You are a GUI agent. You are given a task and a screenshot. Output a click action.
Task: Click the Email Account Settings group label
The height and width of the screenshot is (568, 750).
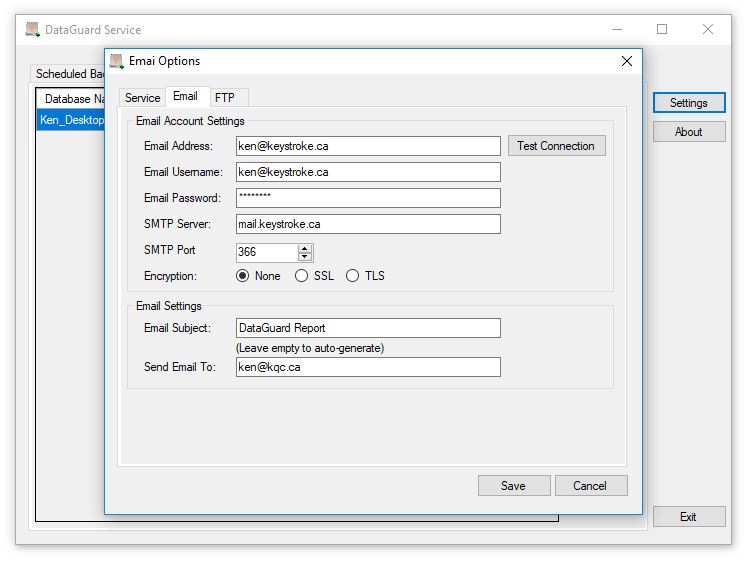pos(190,121)
